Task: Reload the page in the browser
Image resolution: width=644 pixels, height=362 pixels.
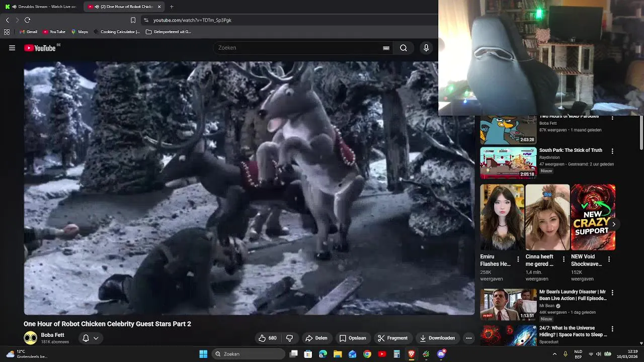Action: pyautogui.click(x=27, y=20)
